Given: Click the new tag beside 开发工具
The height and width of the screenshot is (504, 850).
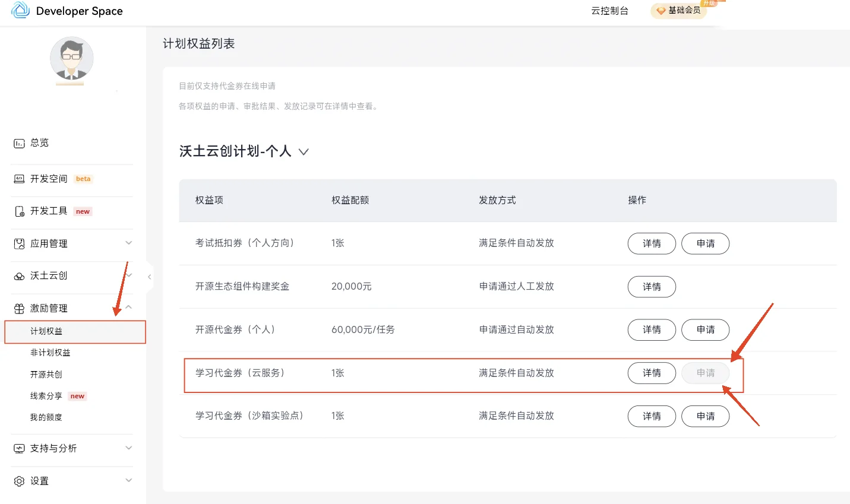Looking at the screenshot, I should [x=83, y=211].
